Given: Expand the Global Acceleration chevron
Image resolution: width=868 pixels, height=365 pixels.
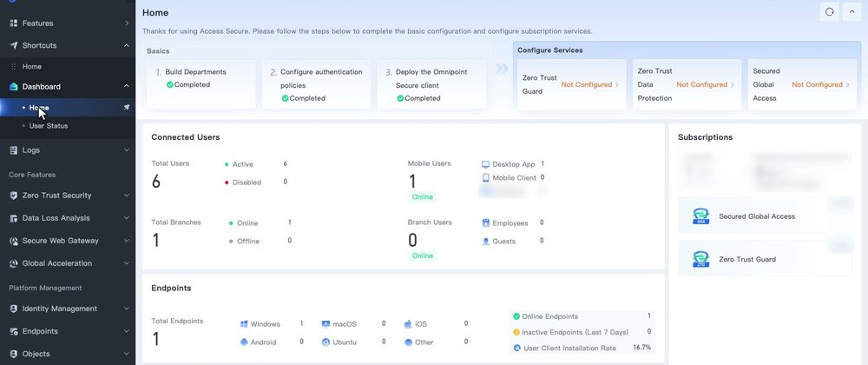Looking at the screenshot, I should pyautogui.click(x=127, y=263).
